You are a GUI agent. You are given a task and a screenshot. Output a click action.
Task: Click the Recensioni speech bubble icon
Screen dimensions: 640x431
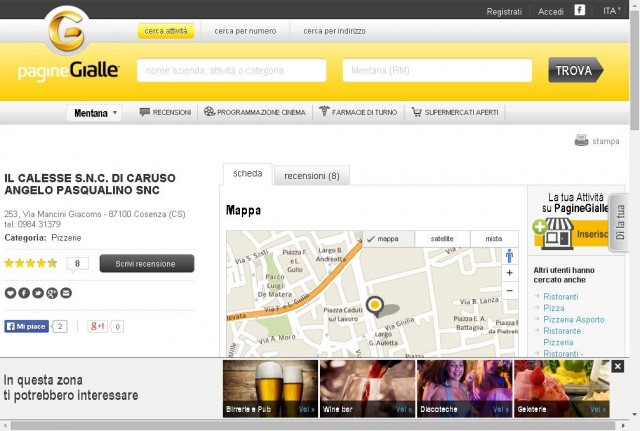(144, 112)
